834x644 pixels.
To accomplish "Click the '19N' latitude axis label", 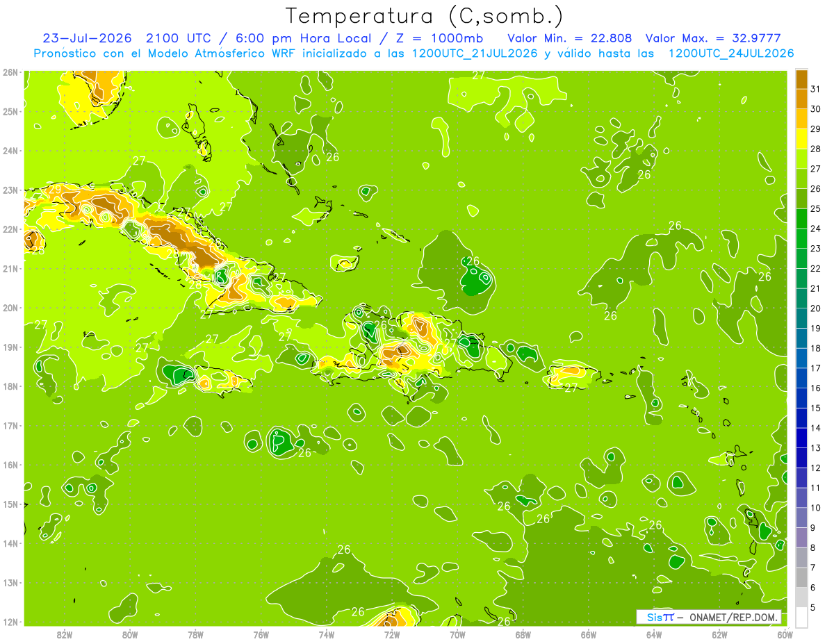I will pos(10,347).
